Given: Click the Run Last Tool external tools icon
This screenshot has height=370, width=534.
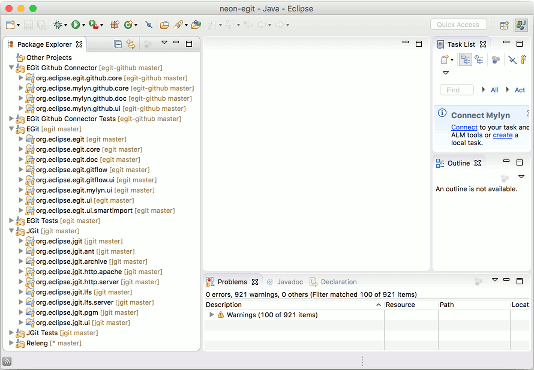Looking at the screenshot, I should tap(93, 25).
